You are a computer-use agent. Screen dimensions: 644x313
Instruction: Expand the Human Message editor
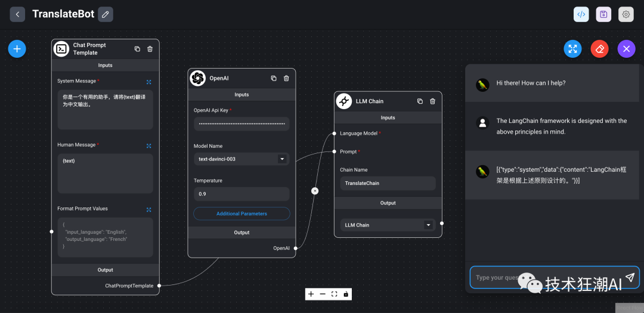pyautogui.click(x=148, y=146)
